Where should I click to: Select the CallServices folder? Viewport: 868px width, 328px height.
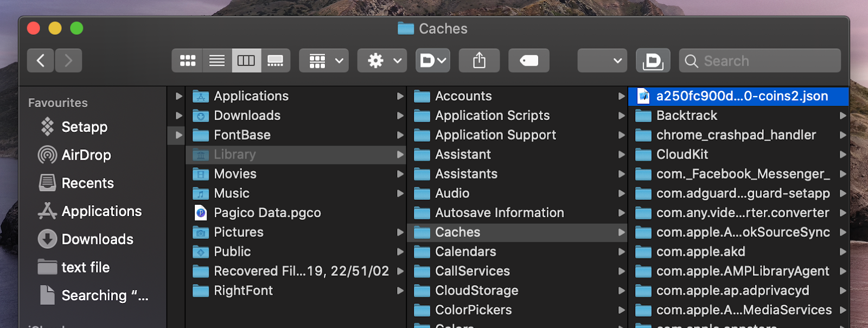518,271
